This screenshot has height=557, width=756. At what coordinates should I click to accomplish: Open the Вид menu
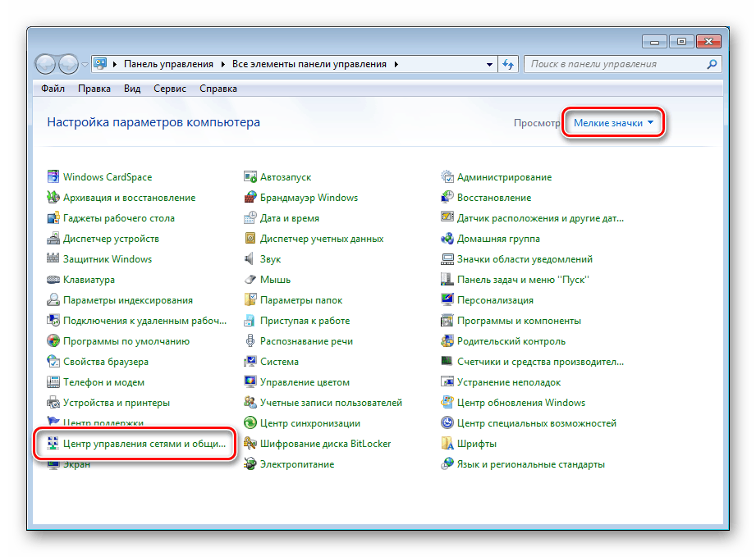point(132,89)
